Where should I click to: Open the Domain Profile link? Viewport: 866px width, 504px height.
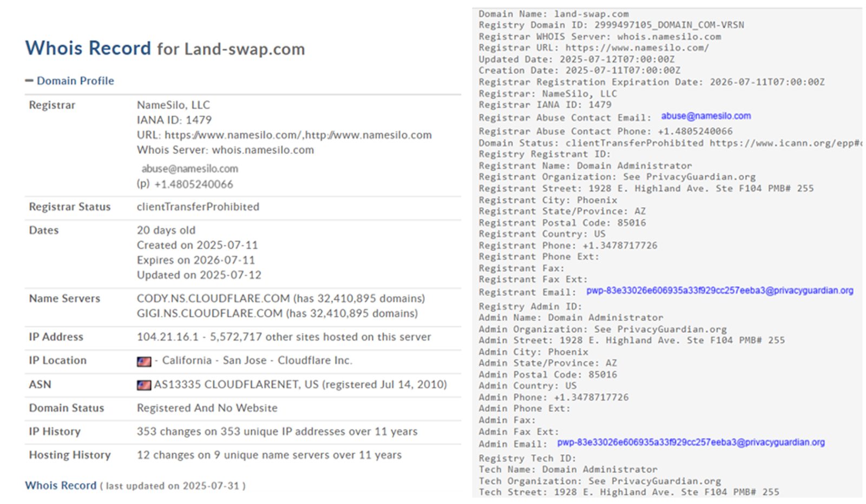pyautogui.click(x=75, y=81)
